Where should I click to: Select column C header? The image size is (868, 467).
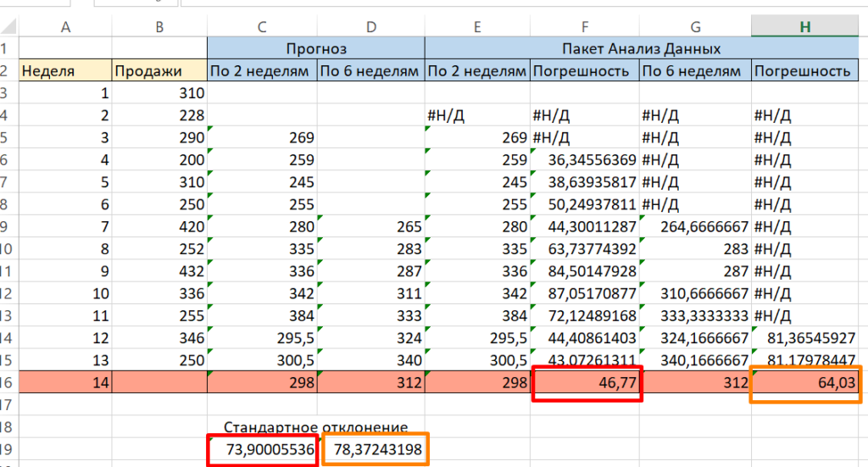262,26
